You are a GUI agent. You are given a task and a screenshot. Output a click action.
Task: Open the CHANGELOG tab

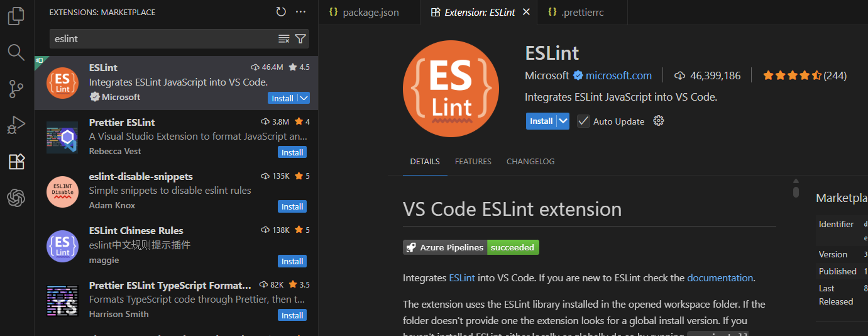[x=530, y=162]
